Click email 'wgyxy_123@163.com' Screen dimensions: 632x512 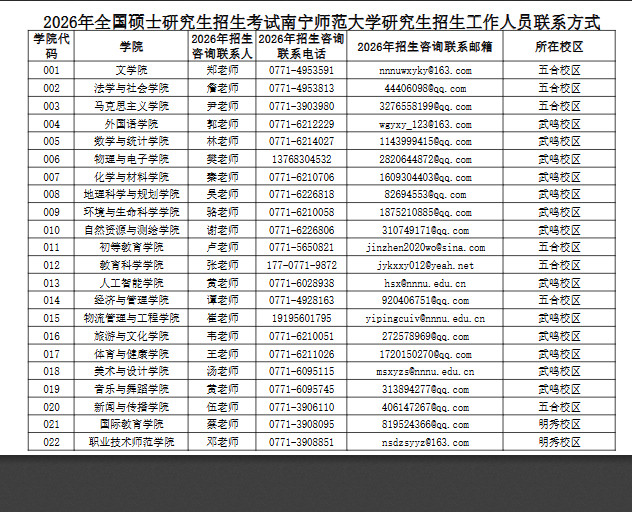[425, 124]
